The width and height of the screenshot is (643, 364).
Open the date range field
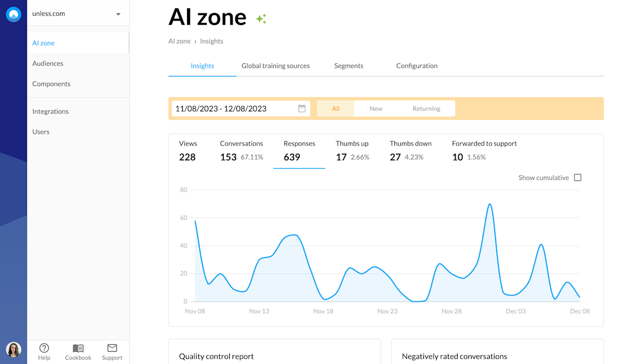pyautogui.click(x=230, y=108)
